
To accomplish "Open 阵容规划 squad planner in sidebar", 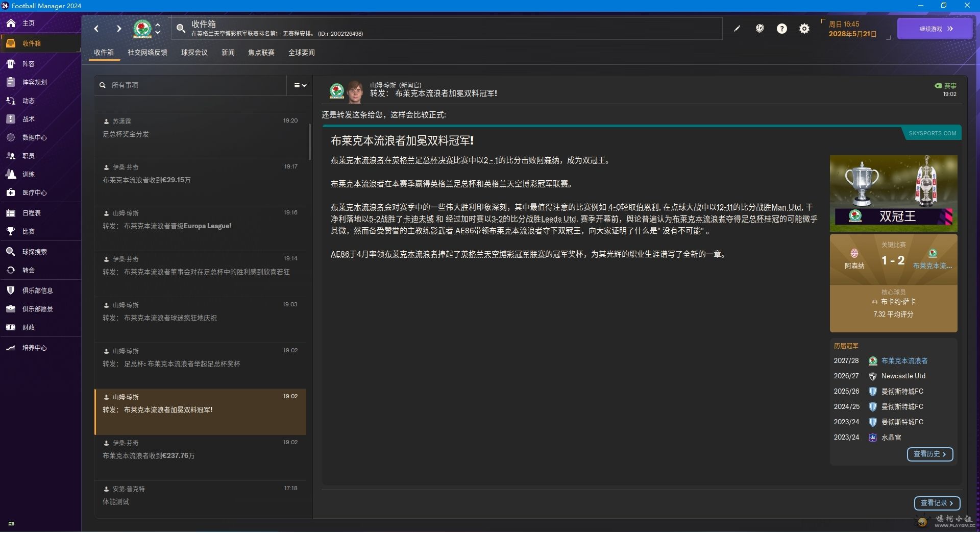I will (x=40, y=82).
